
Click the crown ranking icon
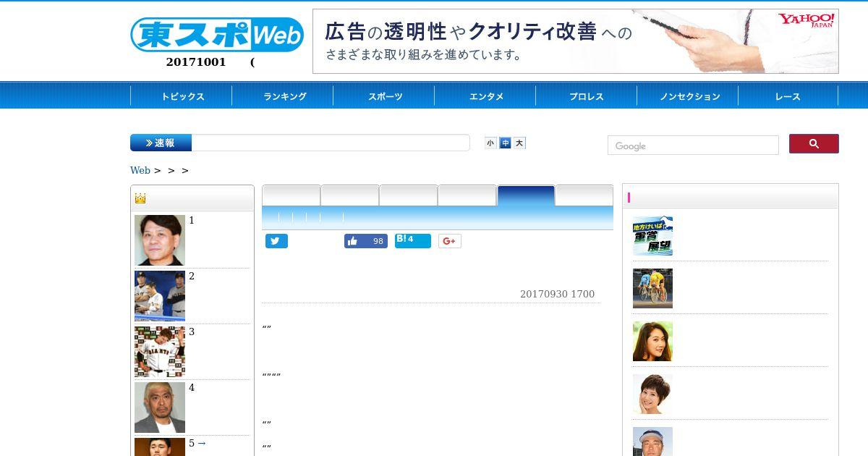click(x=140, y=198)
